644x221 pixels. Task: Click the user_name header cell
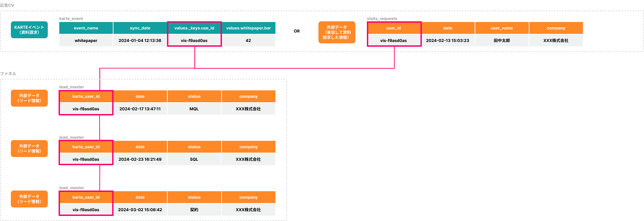pos(502,28)
